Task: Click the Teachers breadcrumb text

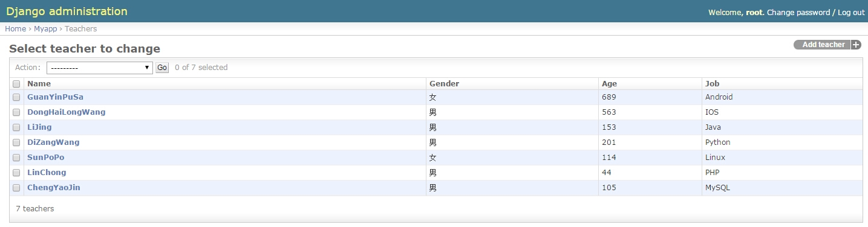Action: pos(81,28)
